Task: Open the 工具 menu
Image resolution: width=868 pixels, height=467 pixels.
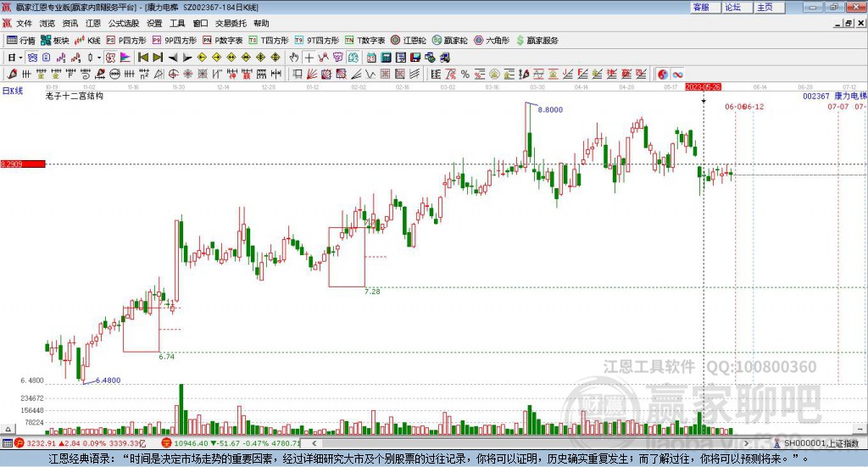Action: pos(177,23)
